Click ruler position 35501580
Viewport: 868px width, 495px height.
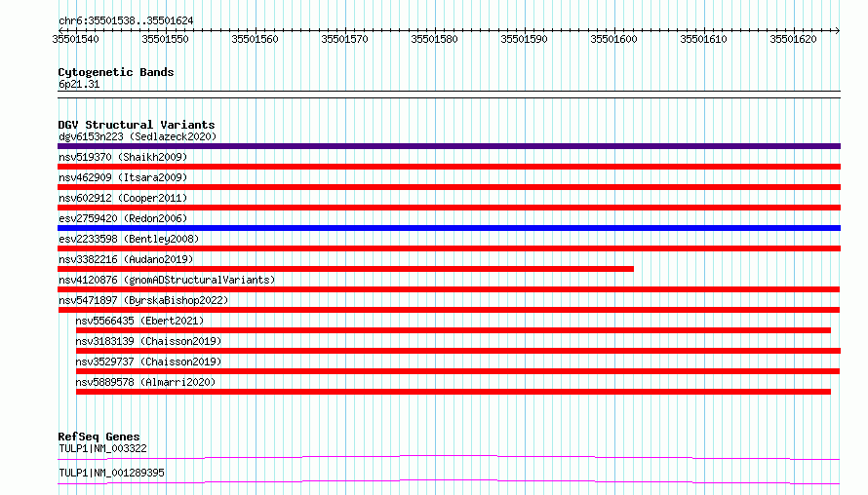434,39
